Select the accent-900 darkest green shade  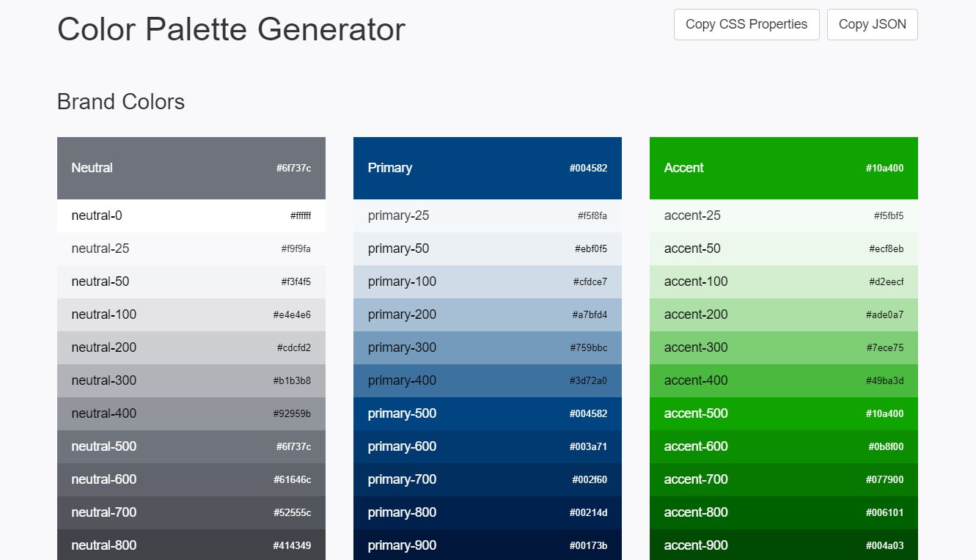[x=783, y=545]
